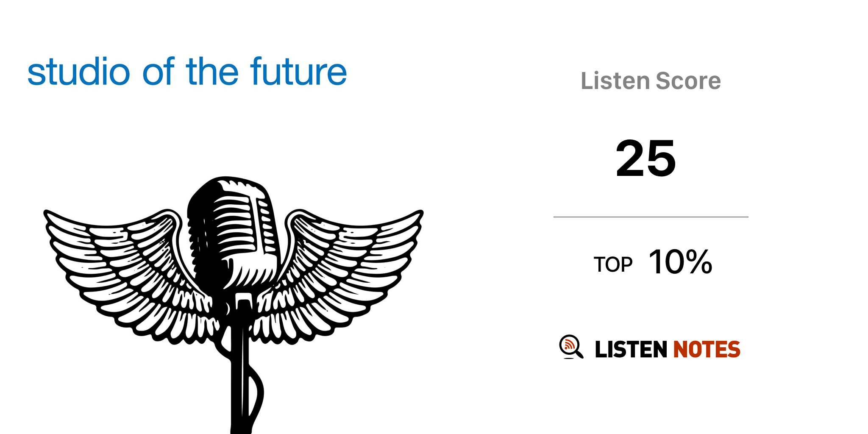Image resolution: width=868 pixels, height=434 pixels.
Task: Open the "studio of the future" title
Action: click(x=187, y=71)
